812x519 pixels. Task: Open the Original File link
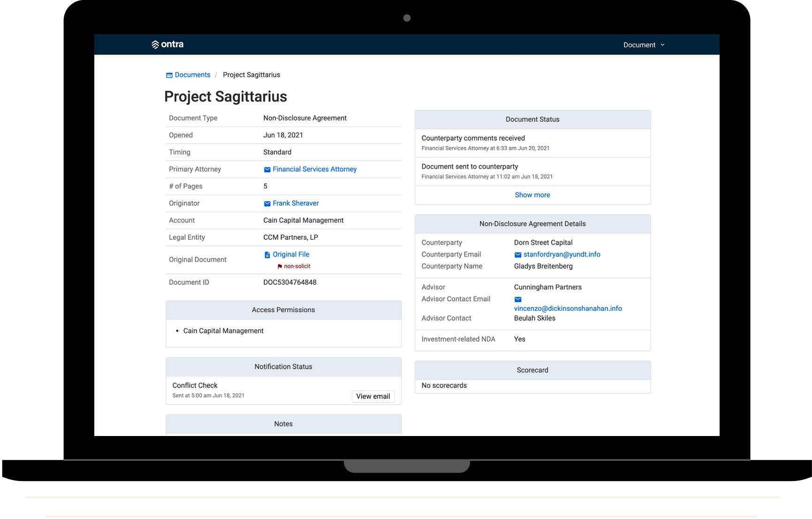point(291,255)
